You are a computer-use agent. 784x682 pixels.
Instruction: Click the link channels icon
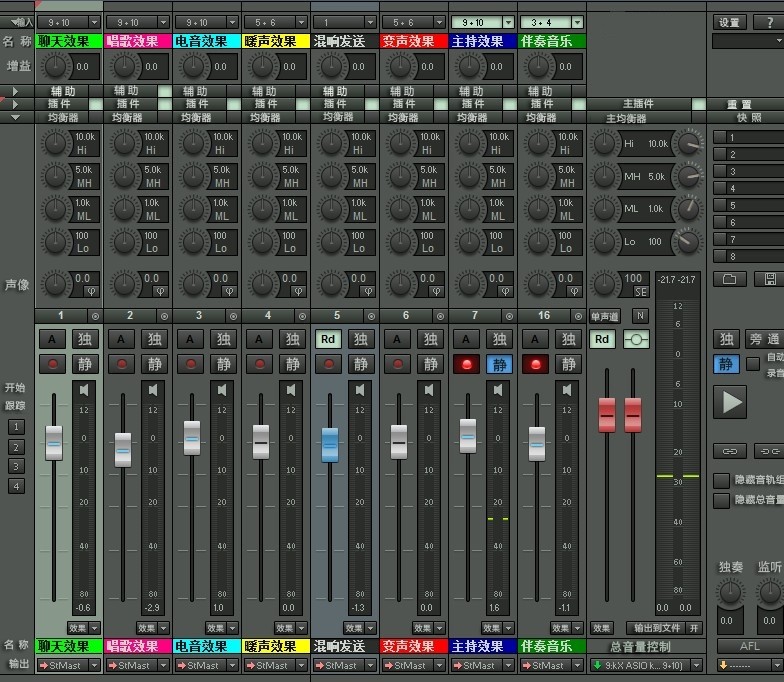tap(730, 451)
